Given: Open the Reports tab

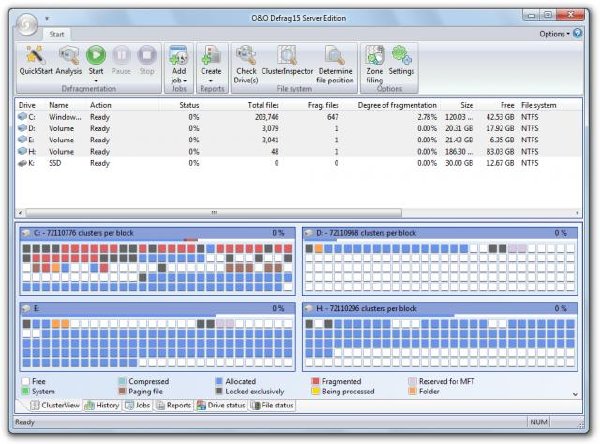Looking at the screenshot, I should pyautogui.click(x=173, y=405).
